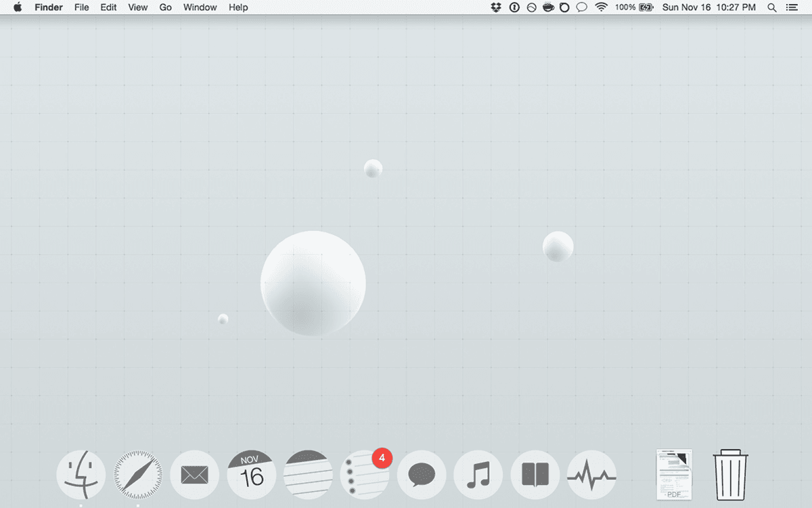
Task: Launch the Notes app from dock
Action: (309, 475)
